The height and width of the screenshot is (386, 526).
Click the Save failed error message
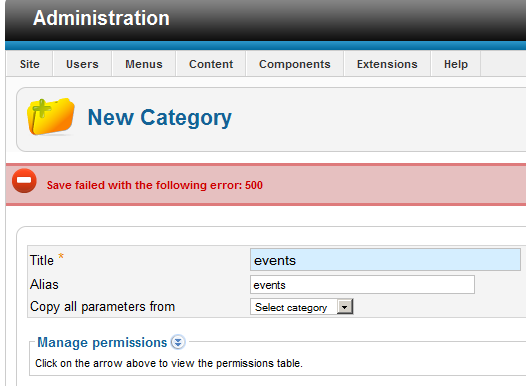(155, 185)
